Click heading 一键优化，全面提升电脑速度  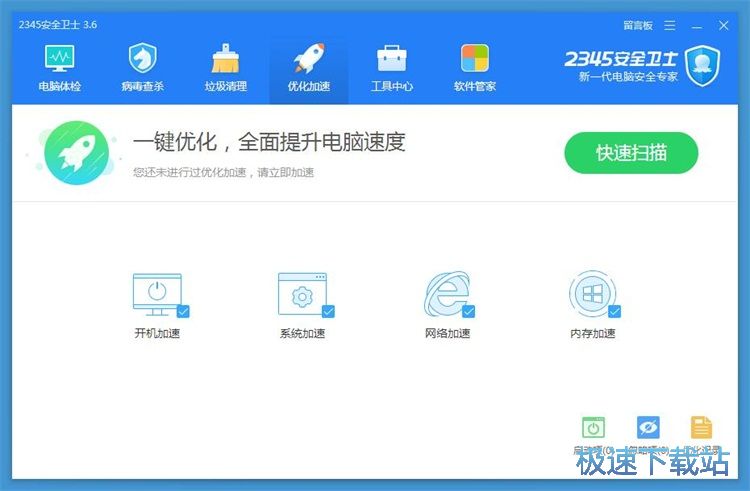[269, 142]
